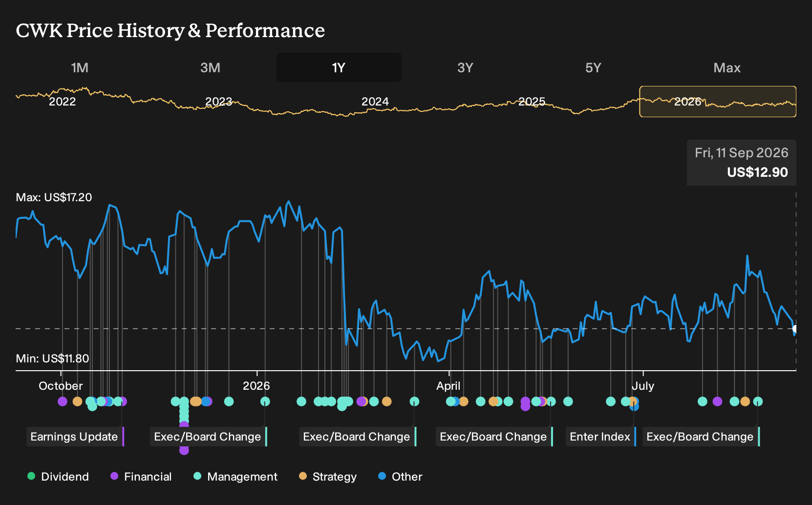Open Exec/Board Change label just left of April
This screenshot has height=505, width=812.
tap(358, 437)
